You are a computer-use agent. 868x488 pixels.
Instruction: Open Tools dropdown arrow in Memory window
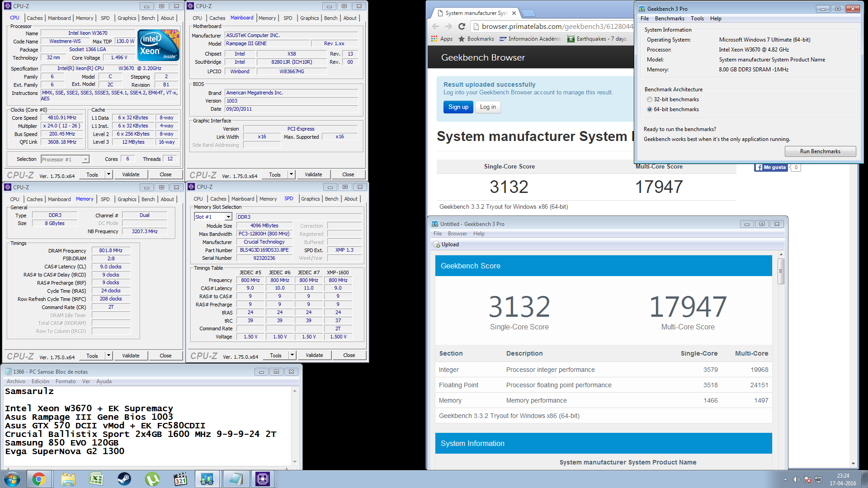pos(108,356)
